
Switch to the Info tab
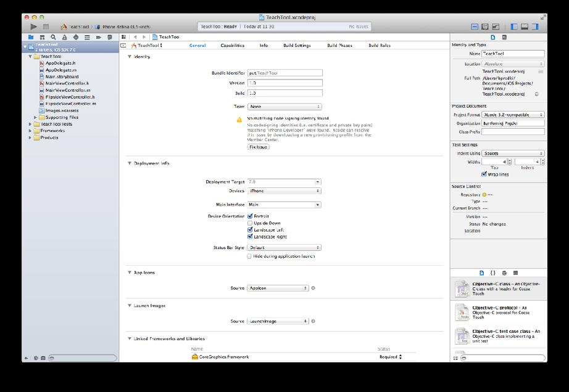pyautogui.click(x=264, y=45)
